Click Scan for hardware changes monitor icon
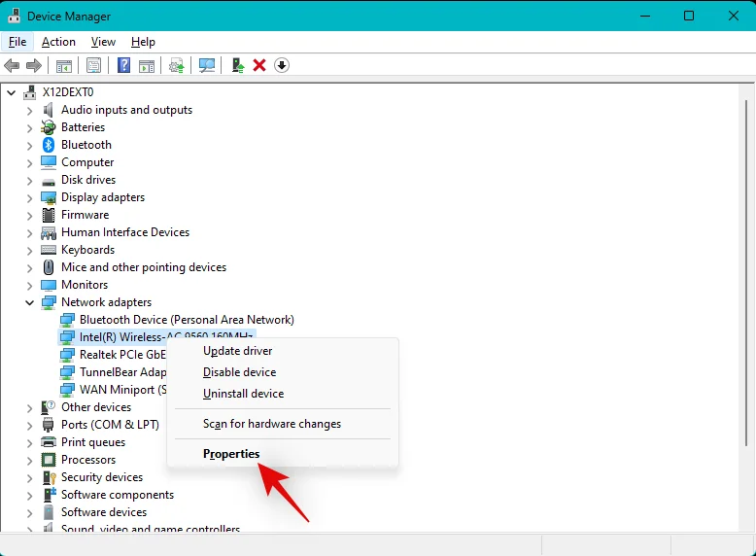Screen dimensions: 756x556 206,65
